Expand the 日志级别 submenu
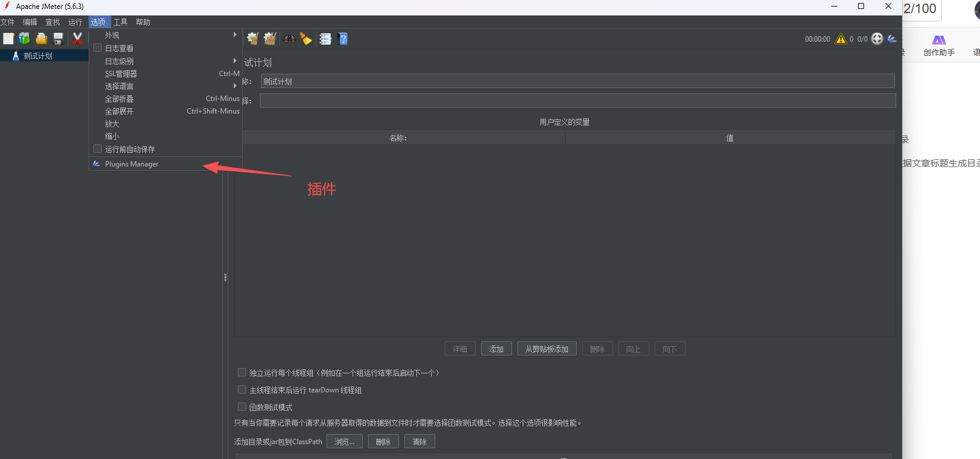This screenshot has width=980, height=459. (165, 61)
